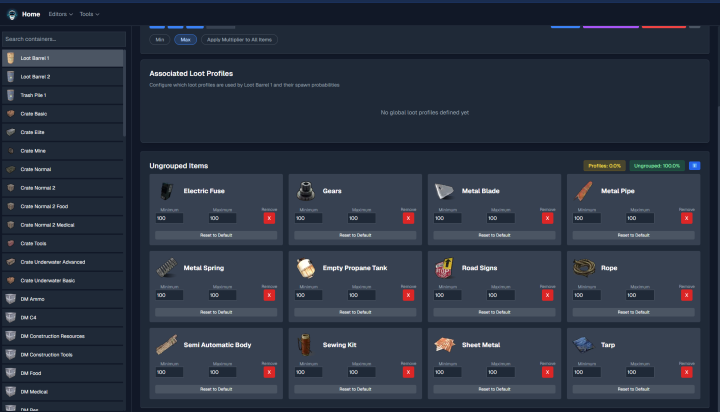The height and width of the screenshot is (412, 720).
Task: Click the Sewing Kit item icon
Action: 305,345
